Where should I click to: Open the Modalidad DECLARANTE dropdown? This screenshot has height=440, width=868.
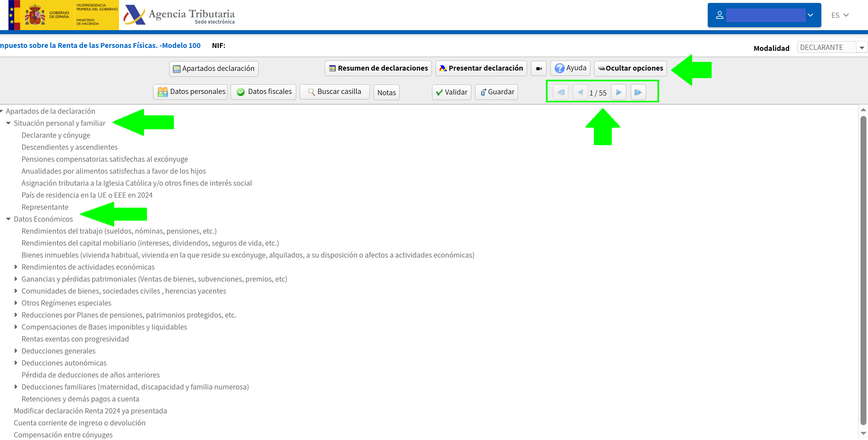(862, 47)
